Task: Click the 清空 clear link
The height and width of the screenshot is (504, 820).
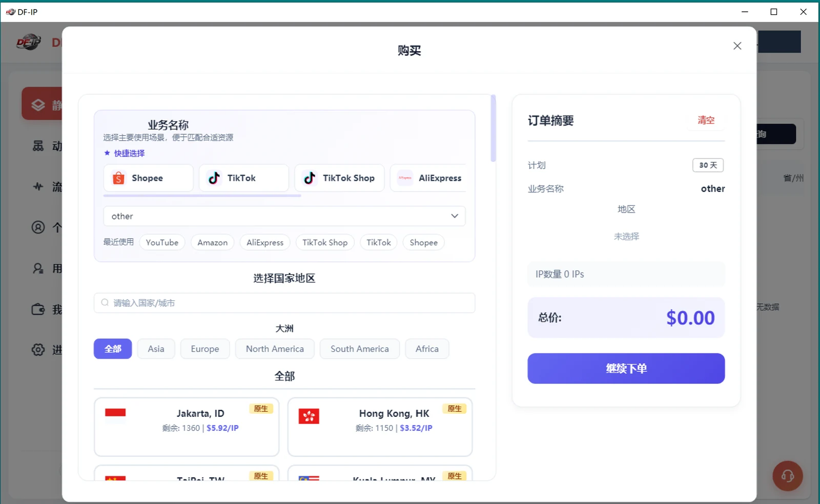Action: click(706, 120)
